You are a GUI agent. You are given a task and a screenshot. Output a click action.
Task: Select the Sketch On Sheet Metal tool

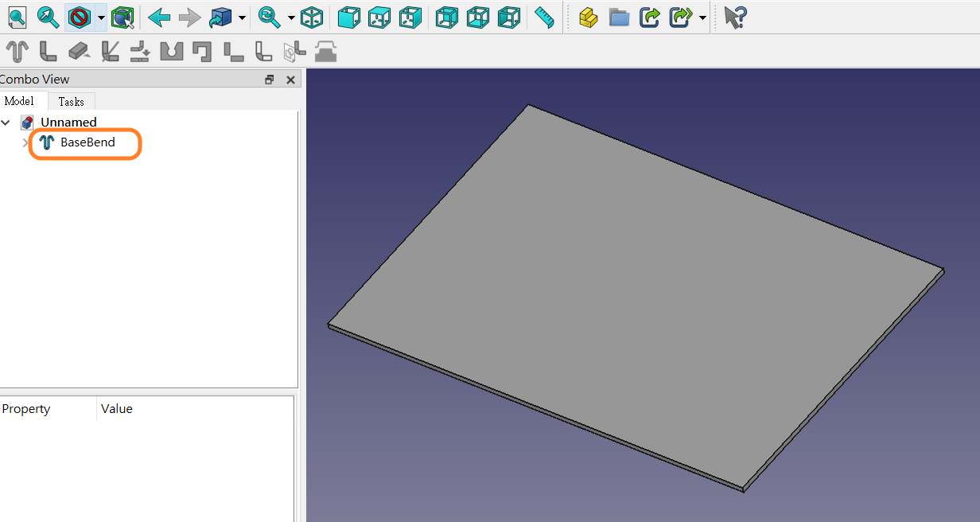pos(294,52)
